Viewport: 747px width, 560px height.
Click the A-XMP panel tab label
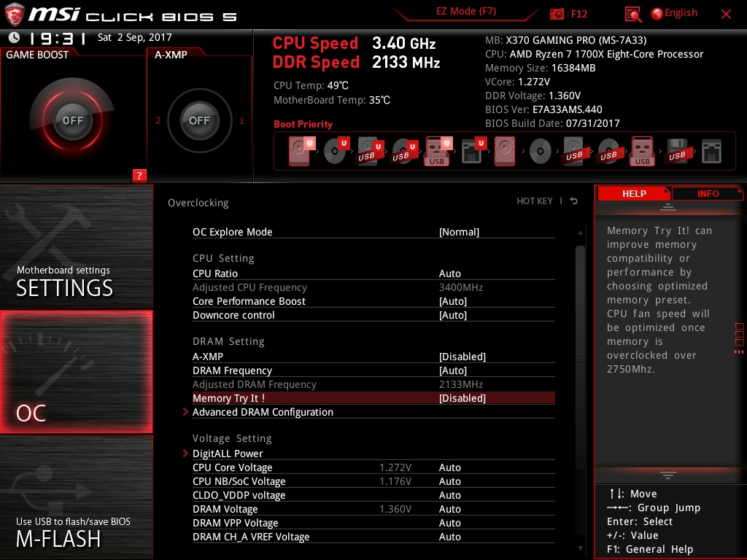pos(171,55)
